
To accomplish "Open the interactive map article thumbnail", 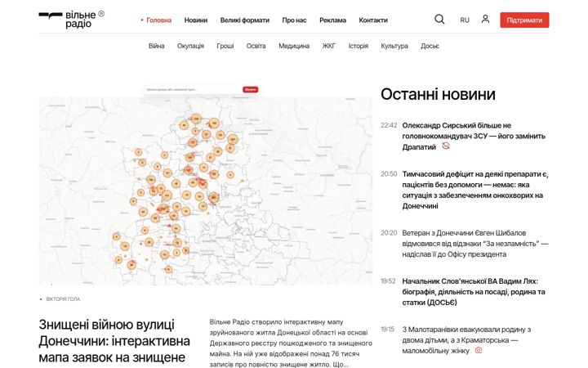I will 206,185.
